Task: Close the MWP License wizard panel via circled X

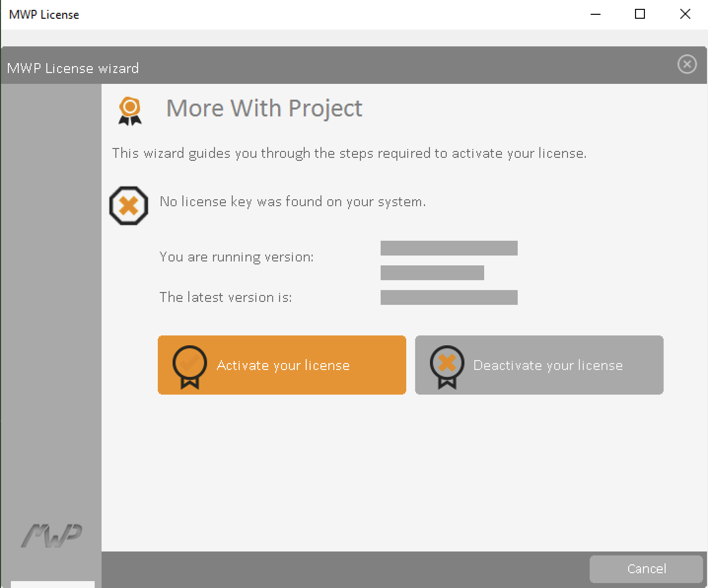Action: [687, 64]
